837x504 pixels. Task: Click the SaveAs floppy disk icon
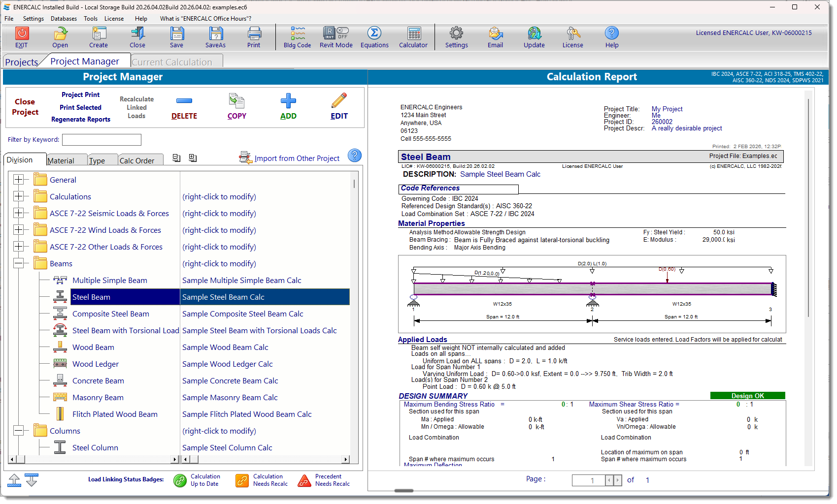click(x=215, y=33)
